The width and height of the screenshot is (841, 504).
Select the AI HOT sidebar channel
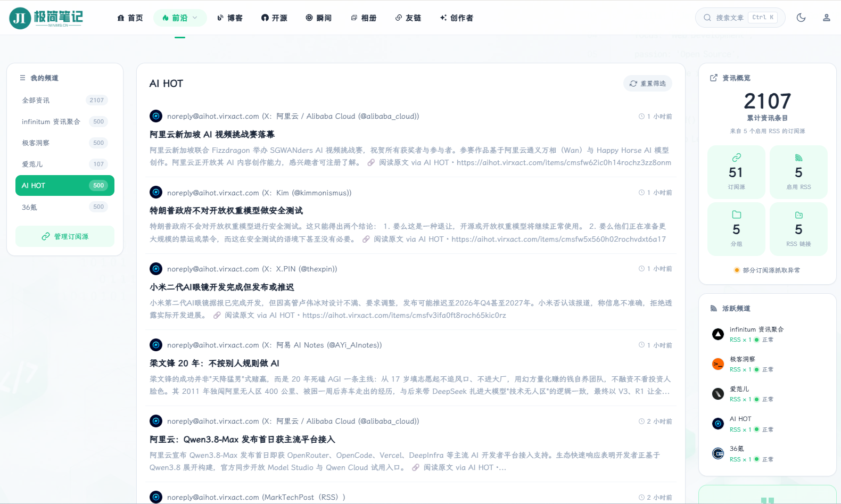pos(65,185)
